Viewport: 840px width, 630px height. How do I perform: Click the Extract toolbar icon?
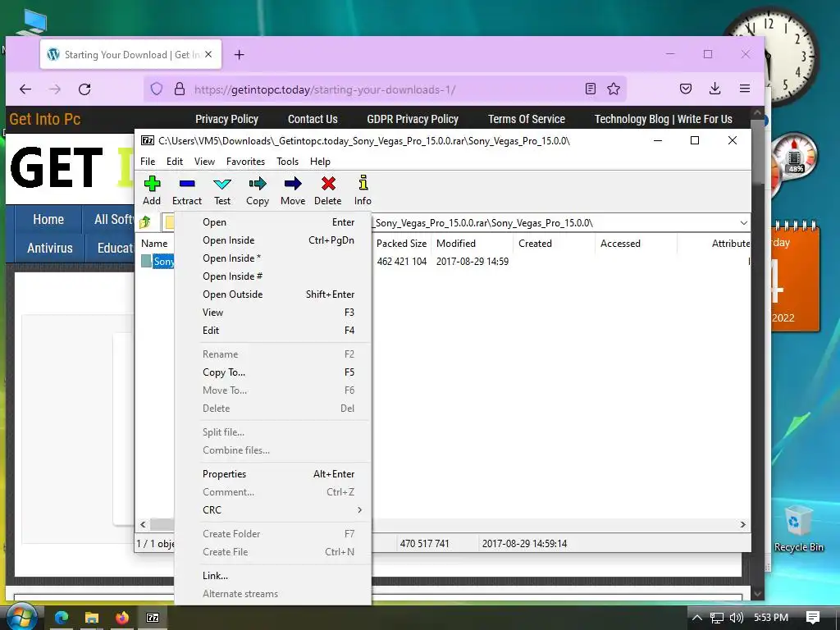point(187,190)
